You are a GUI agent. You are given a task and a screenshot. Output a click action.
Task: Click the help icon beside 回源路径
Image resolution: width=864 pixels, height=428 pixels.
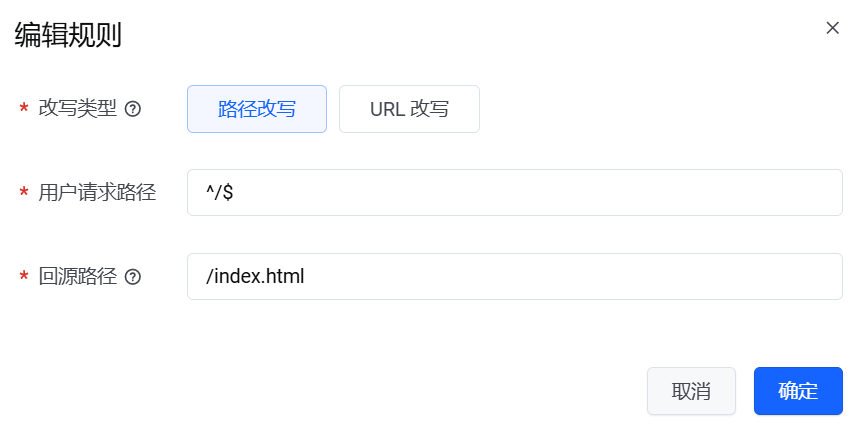point(132,277)
